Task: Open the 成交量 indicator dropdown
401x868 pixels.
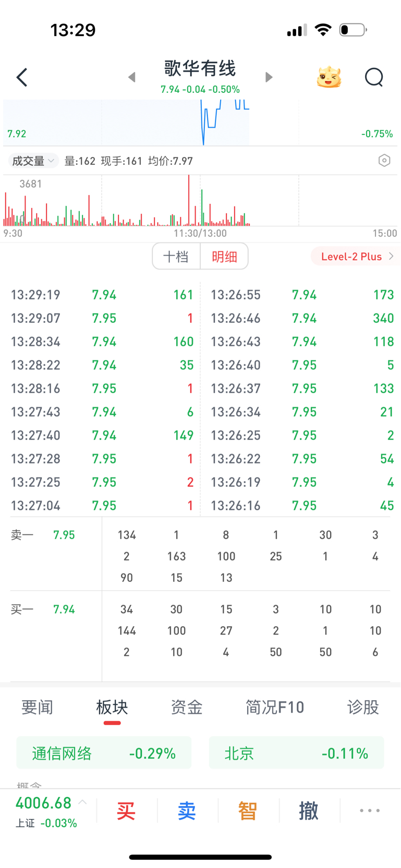Action: coord(33,161)
